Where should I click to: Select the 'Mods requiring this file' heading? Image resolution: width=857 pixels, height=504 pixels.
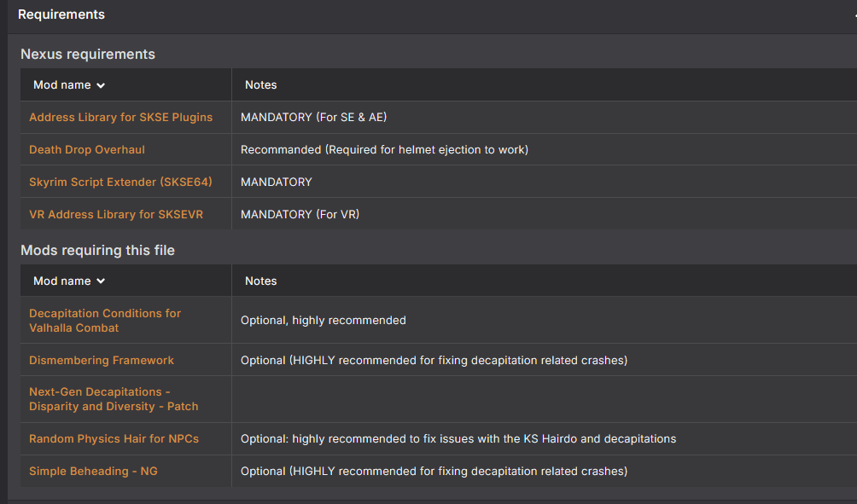pos(97,250)
